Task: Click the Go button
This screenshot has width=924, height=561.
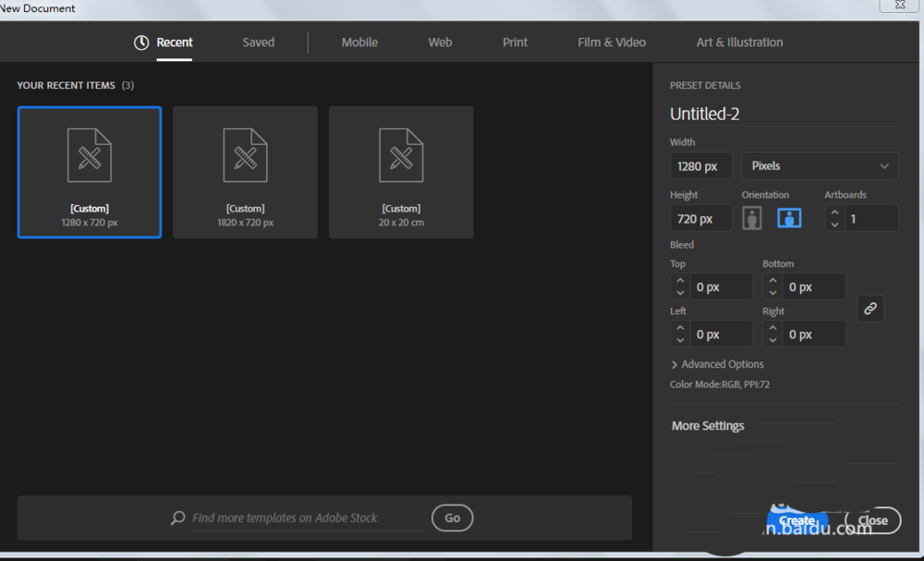Action: coord(453,518)
